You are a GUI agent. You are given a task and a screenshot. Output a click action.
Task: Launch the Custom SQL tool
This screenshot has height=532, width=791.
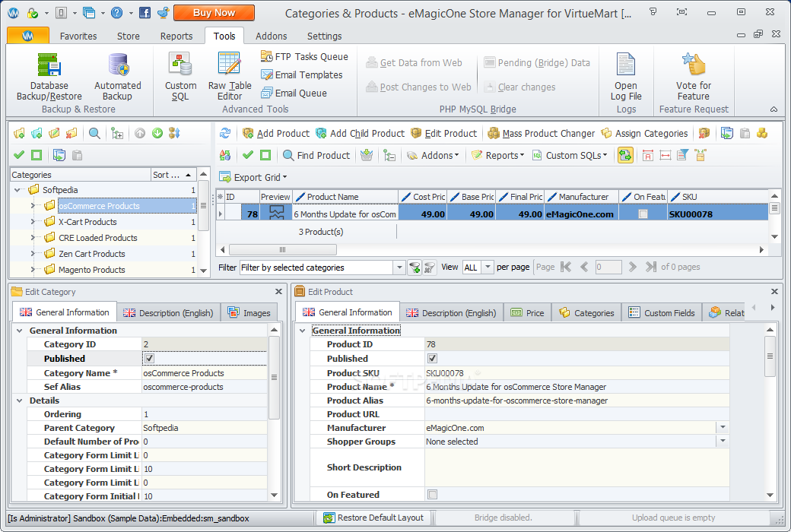click(180, 78)
